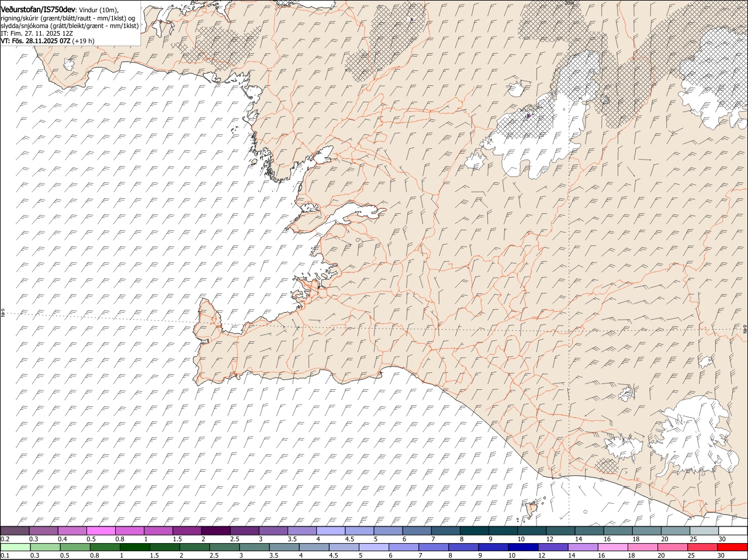Click the Veðurstofan/IS750dev title text
Image resolution: width=748 pixels, height=560 pixels.
point(37,10)
